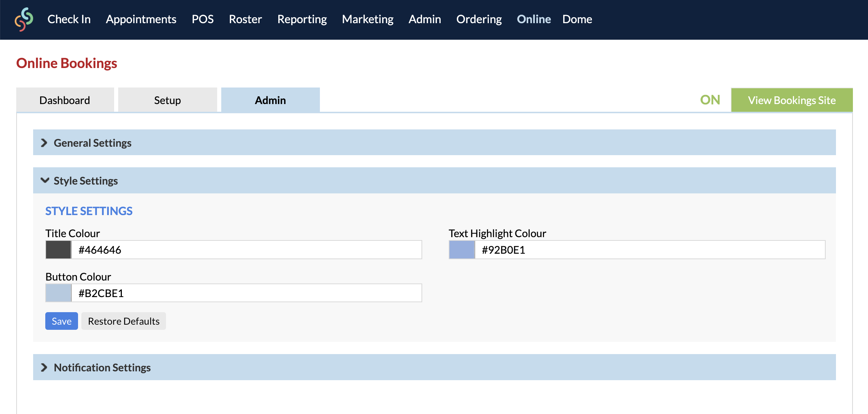Switch to the Dashboard tab
Viewport: 868px width, 414px height.
pos(65,100)
